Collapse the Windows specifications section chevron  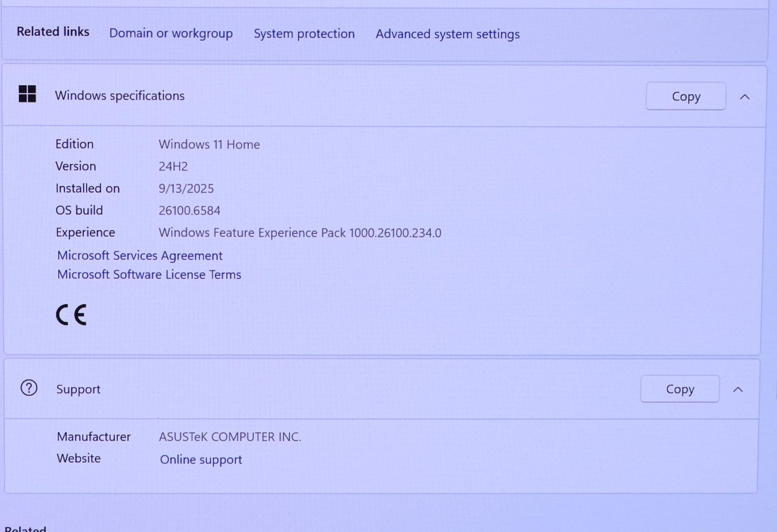[744, 97]
